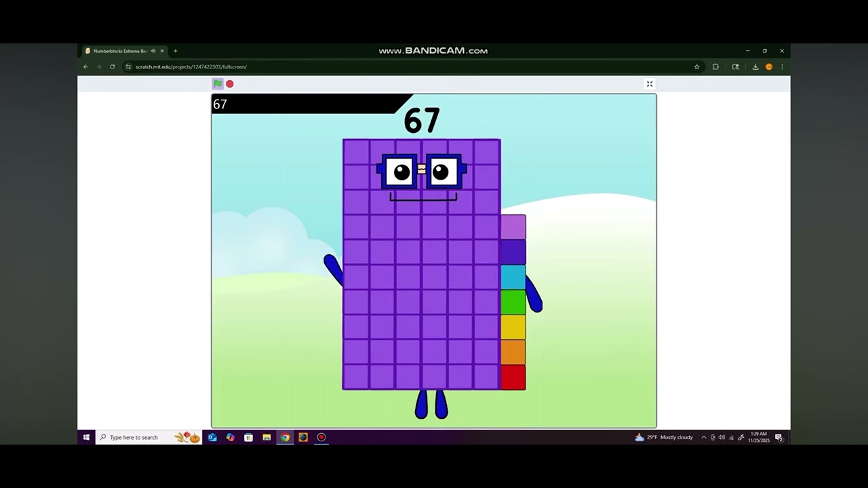Open the side panel icon in toolbar
This screenshot has height=488, width=868.
(x=735, y=66)
